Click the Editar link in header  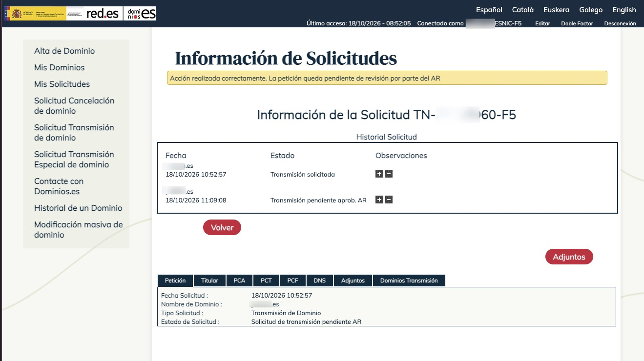[542, 23]
